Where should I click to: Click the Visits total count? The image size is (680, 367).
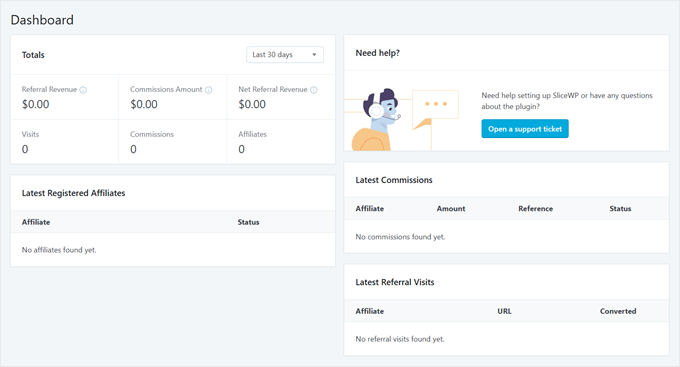25,149
